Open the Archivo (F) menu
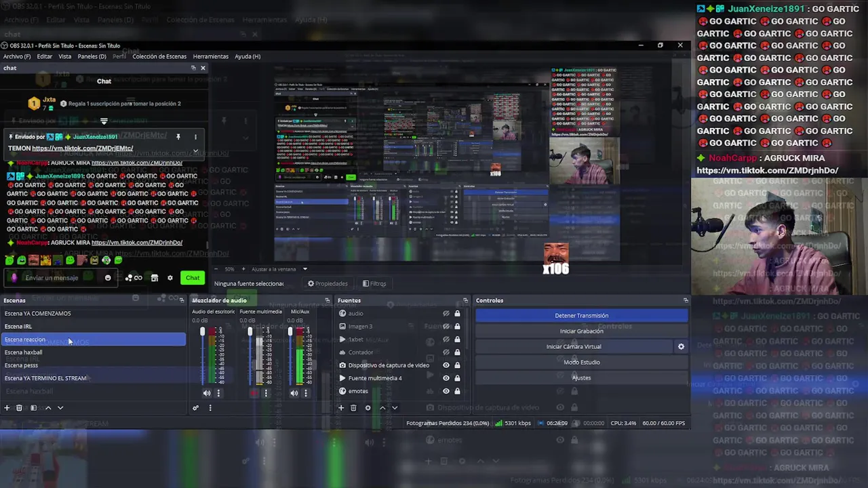The width and height of the screenshot is (868, 488). click(x=17, y=56)
